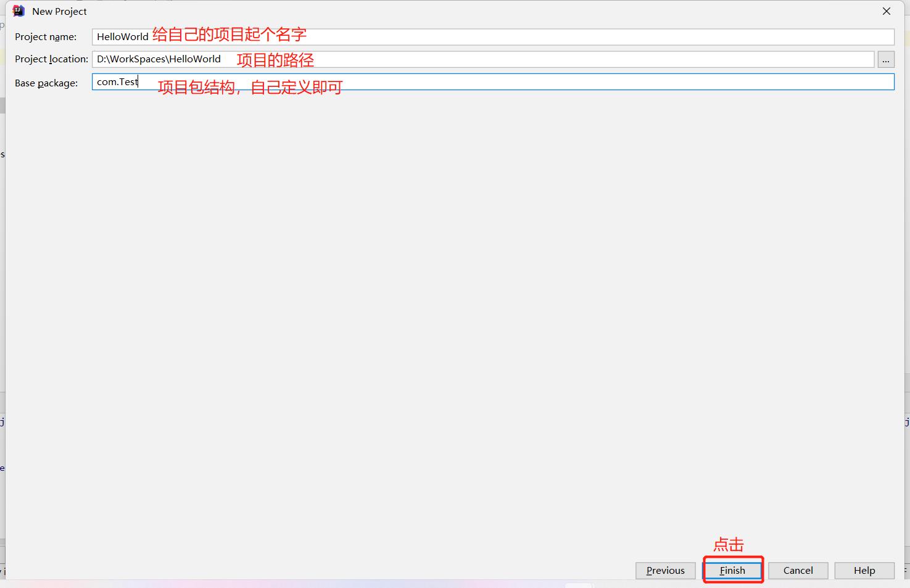The width and height of the screenshot is (910, 588).
Task: Open Help for the New Project dialog
Action: 864,570
